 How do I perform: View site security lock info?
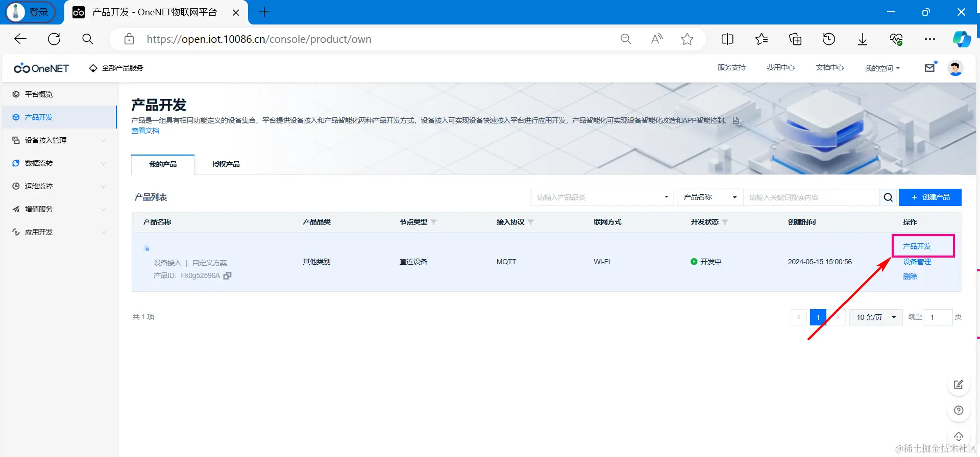click(129, 39)
